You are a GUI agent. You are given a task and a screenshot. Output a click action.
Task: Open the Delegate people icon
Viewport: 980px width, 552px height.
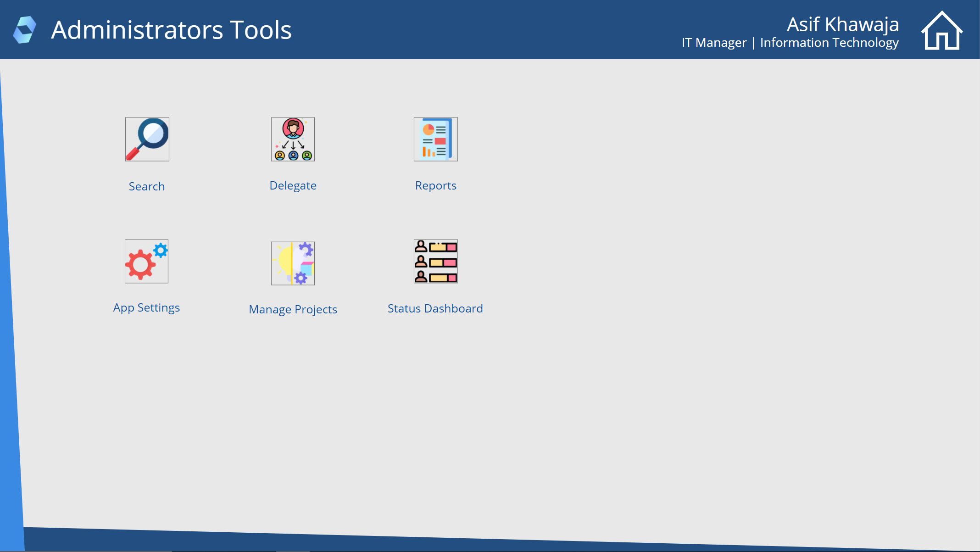pyautogui.click(x=293, y=139)
